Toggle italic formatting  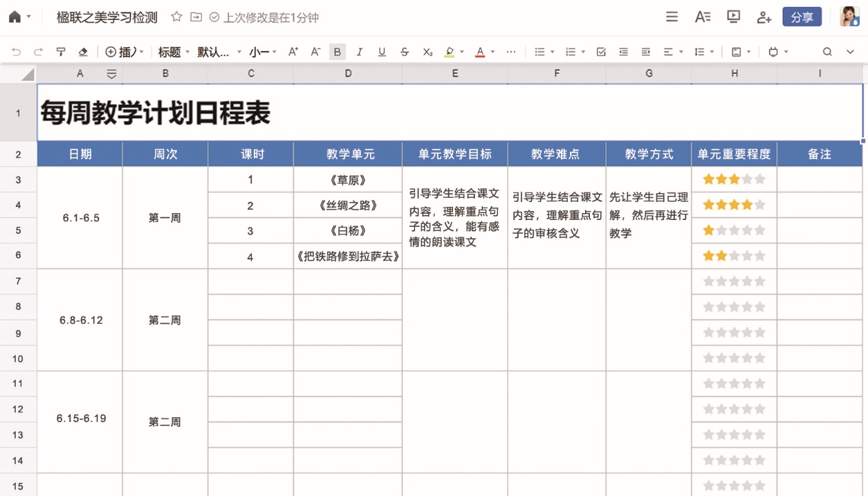pyautogui.click(x=360, y=52)
